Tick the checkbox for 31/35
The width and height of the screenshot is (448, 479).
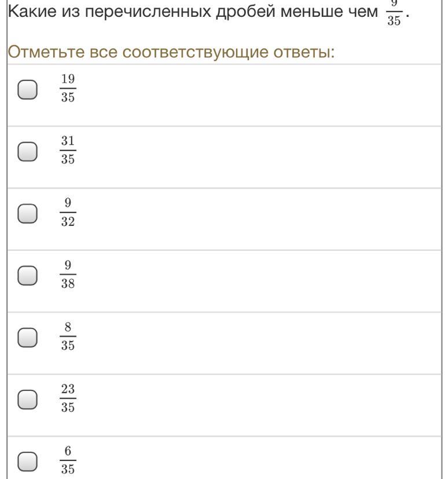click(27, 152)
